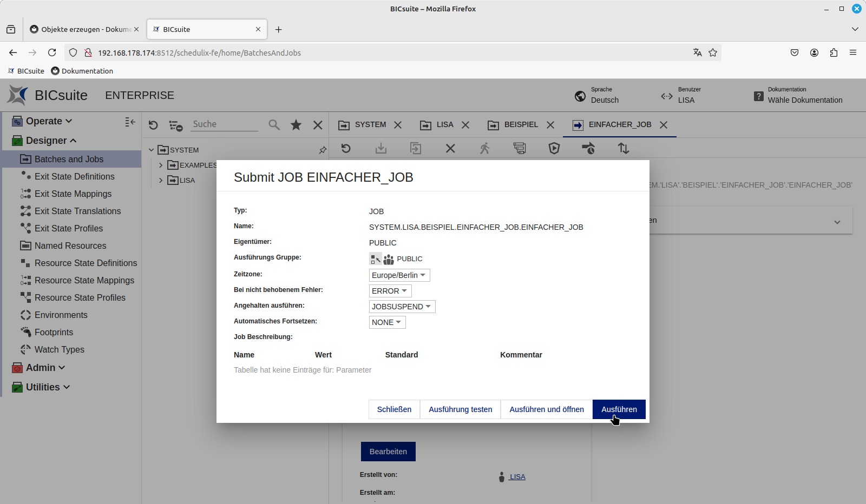Click the Ausführen button in the dialog
Viewport: 866px width, 504px height.
coord(619,409)
